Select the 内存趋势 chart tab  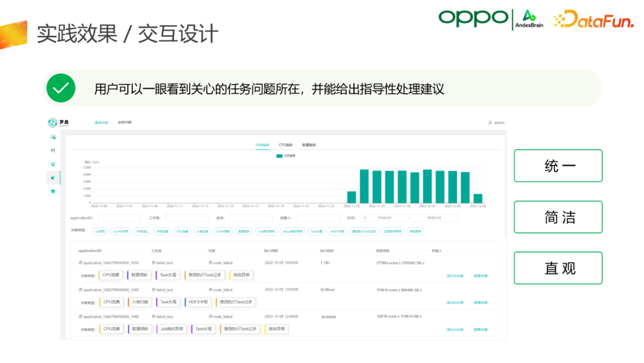pyautogui.click(x=262, y=145)
